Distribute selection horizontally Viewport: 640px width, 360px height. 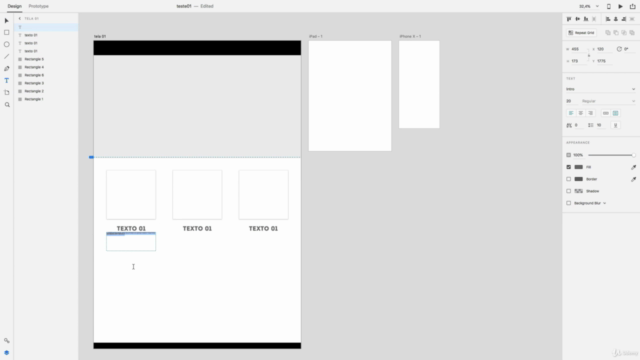click(x=632, y=19)
